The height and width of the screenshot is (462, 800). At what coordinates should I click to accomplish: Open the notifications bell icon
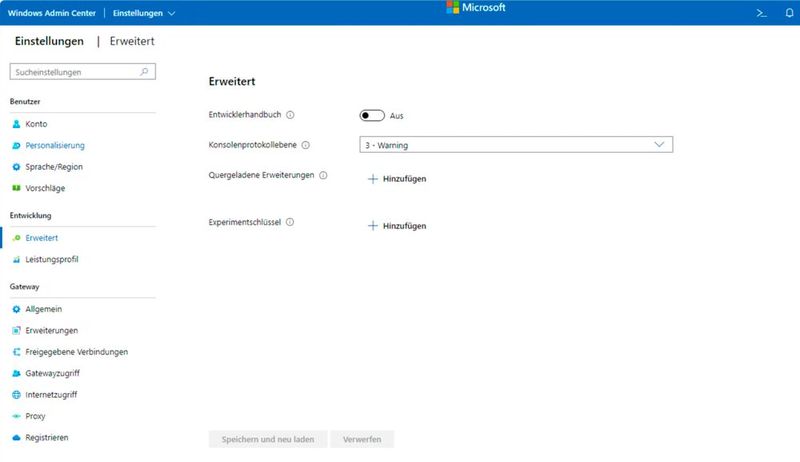tap(789, 13)
